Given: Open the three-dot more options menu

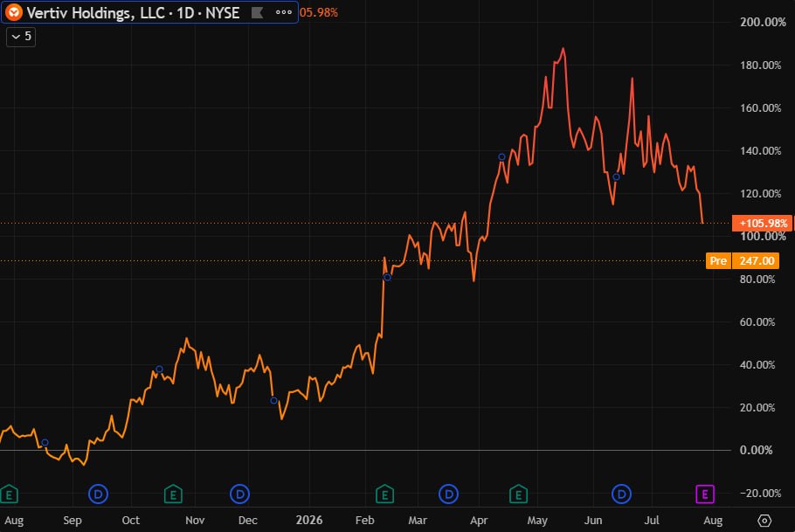Looking at the screenshot, I should (x=283, y=12).
